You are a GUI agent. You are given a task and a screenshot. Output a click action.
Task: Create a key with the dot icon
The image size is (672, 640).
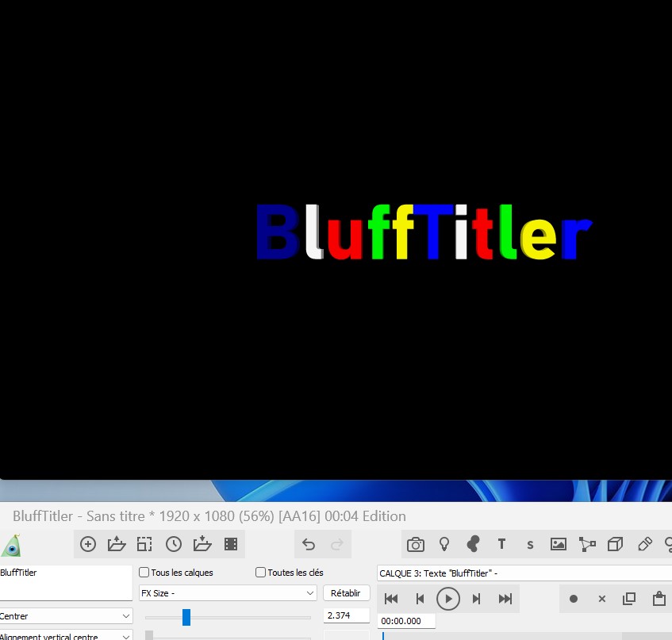574,599
